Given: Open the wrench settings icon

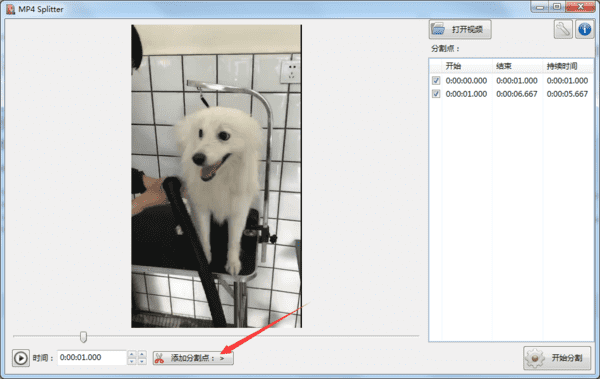Looking at the screenshot, I should tap(563, 29).
